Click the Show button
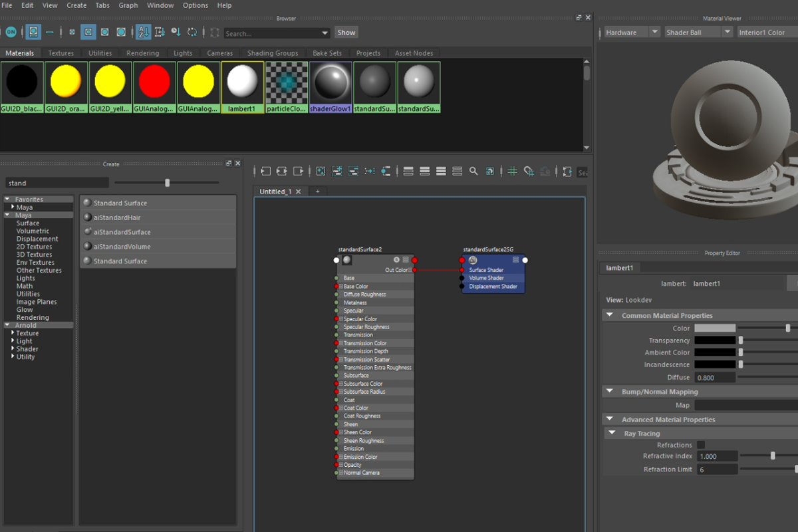The width and height of the screenshot is (798, 532). click(346, 32)
